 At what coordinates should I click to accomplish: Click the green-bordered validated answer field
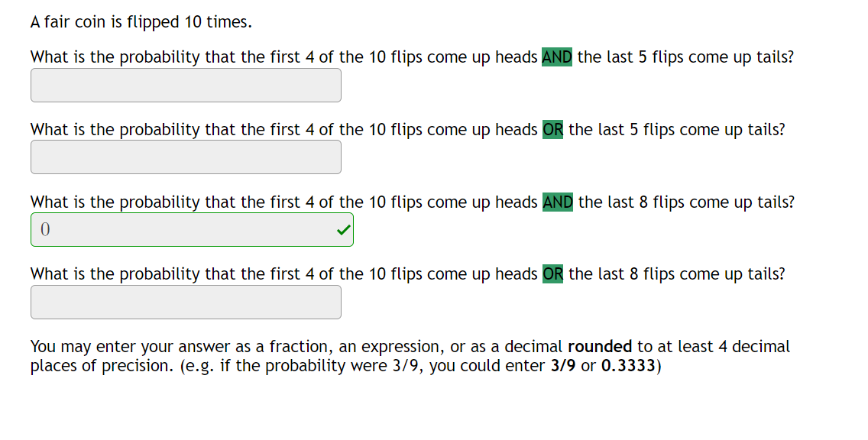(191, 229)
